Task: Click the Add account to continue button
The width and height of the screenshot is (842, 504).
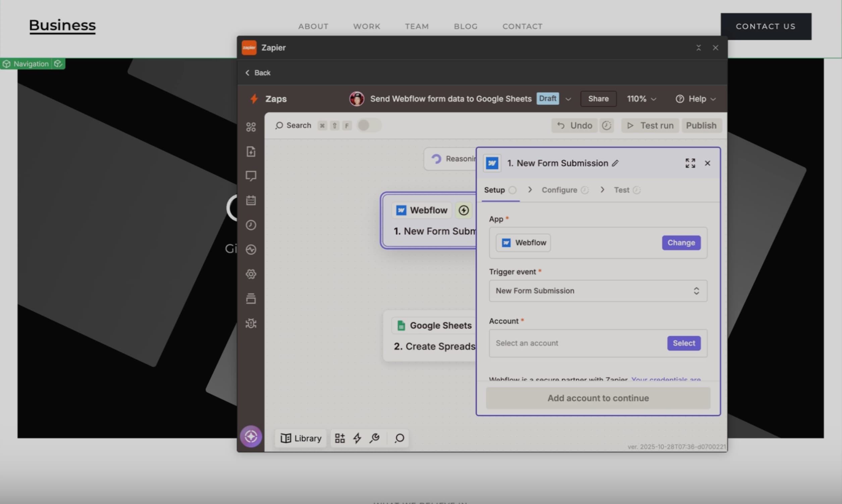Action: (x=597, y=398)
